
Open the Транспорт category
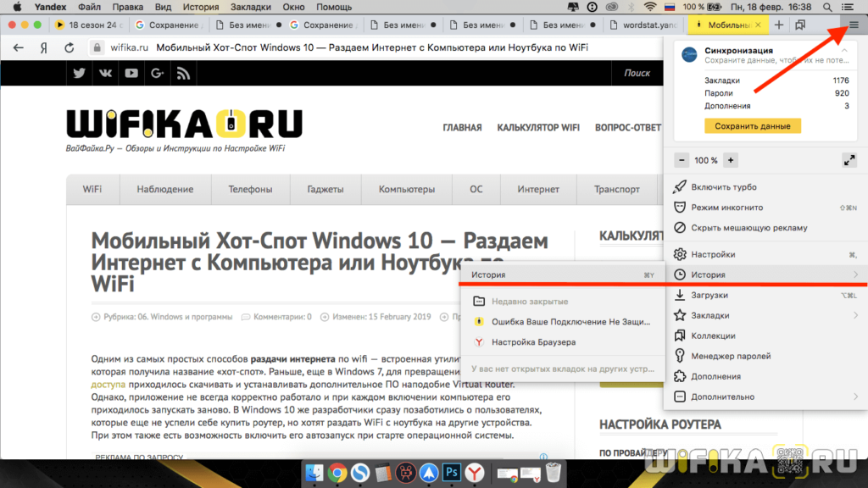(x=617, y=189)
